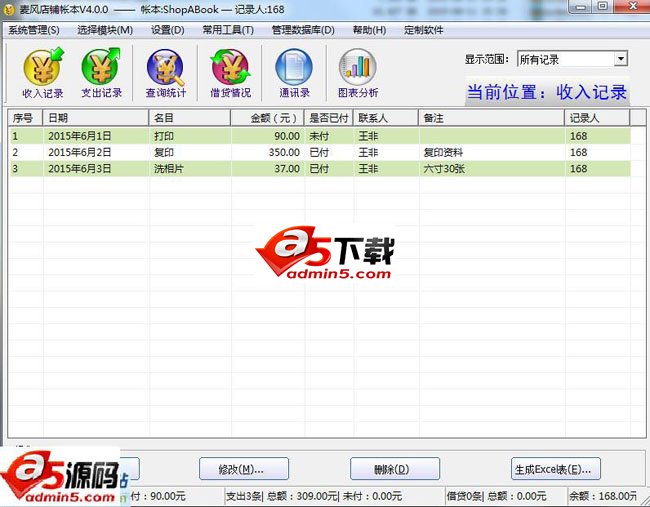
Task: Click the 余额：168.00元 status bar entry
Action: coord(603,496)
